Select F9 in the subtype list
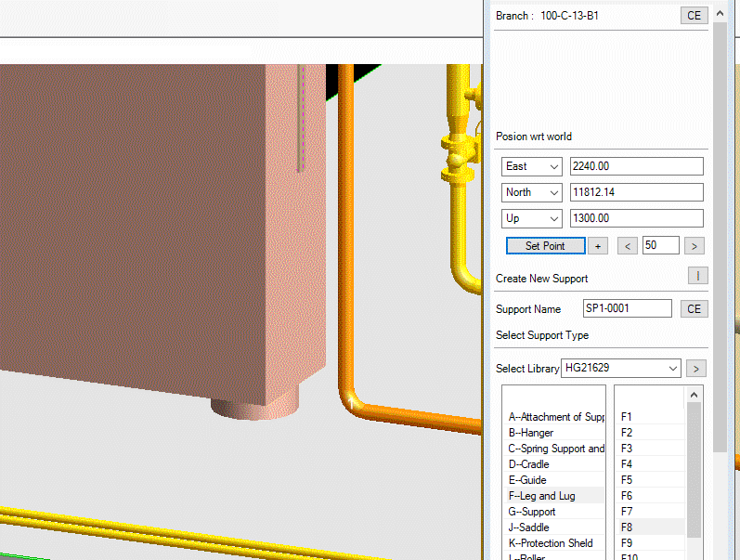 650,543
